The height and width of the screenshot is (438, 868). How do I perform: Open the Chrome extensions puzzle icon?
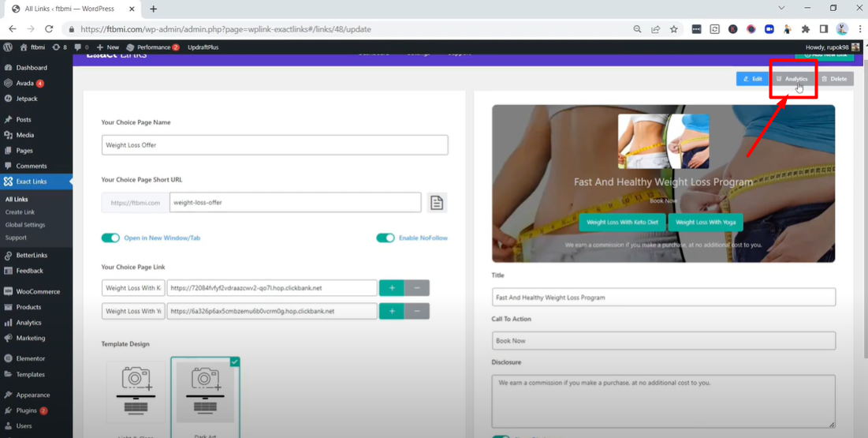[806, 29]
